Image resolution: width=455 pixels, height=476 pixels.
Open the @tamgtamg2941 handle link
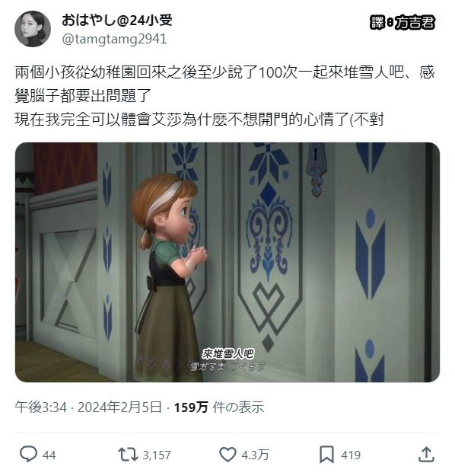tap(114, 40)
